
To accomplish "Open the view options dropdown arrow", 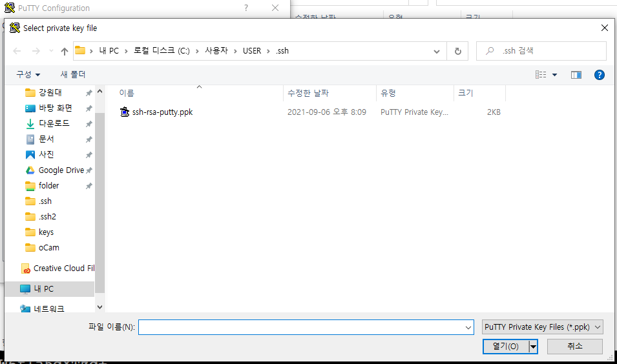I will (554, 75).
